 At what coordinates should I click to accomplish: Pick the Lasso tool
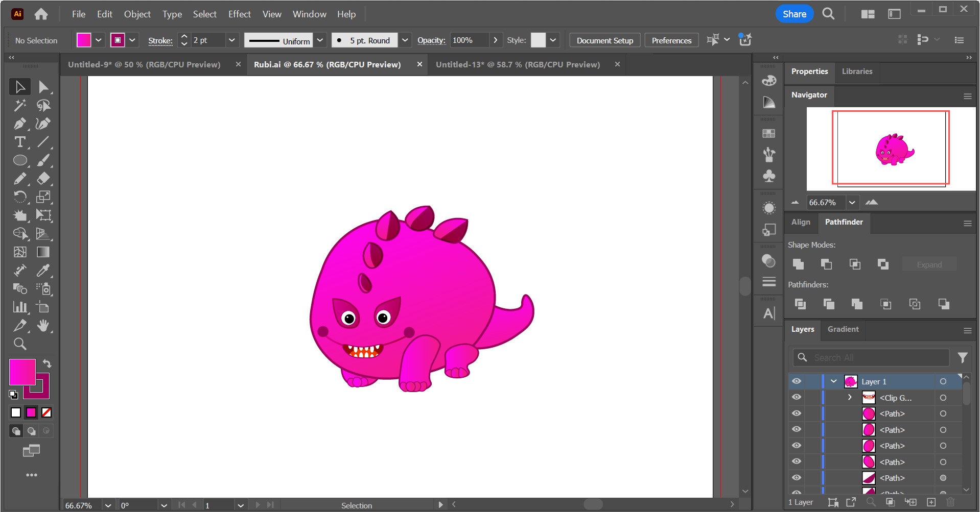coord(43,105)
